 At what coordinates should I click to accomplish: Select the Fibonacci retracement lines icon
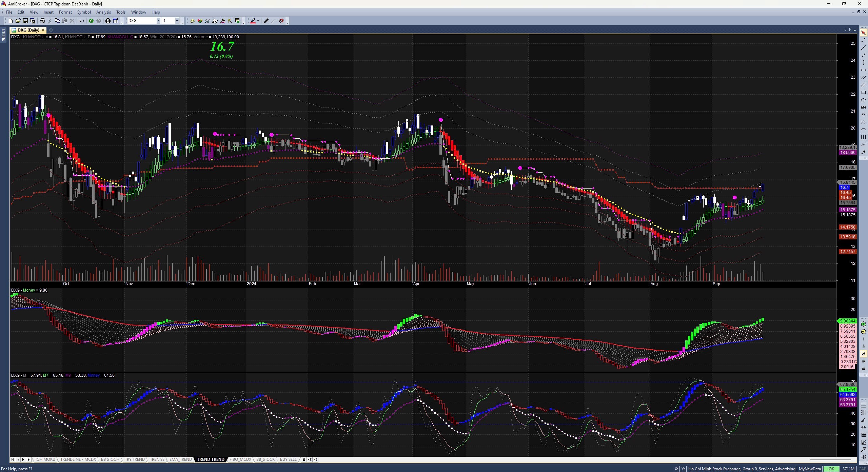(x=864, y=405)
